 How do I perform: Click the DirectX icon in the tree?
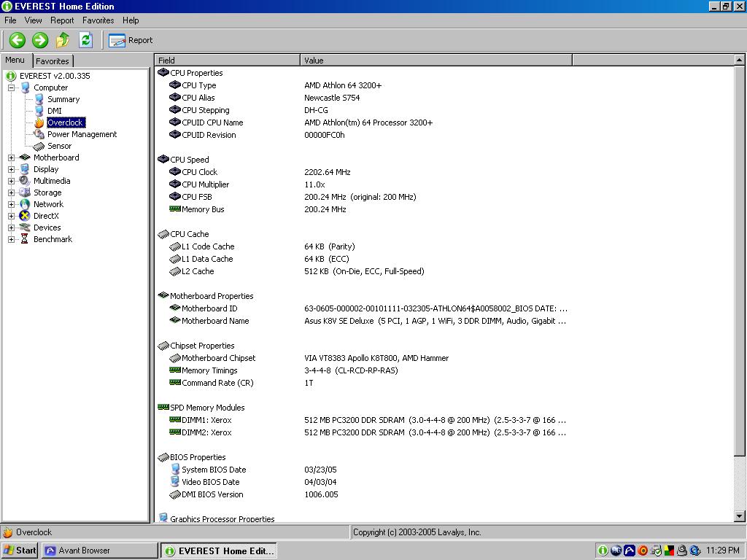click(x=25, y=216)
